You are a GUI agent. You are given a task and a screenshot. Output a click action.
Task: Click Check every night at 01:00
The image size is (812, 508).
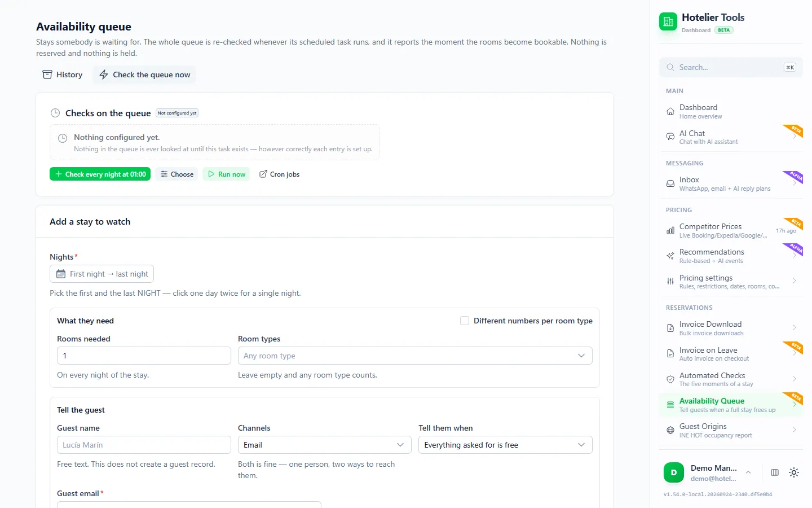point(100,174)
